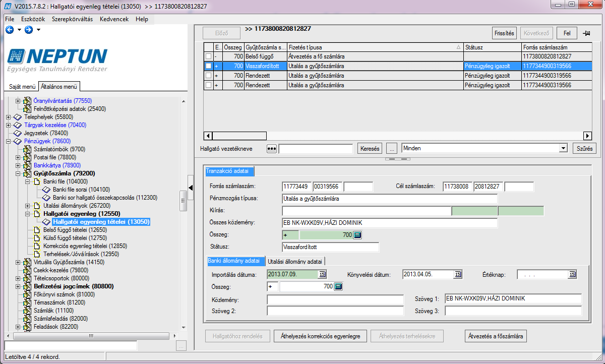Open the File menu
This screenshot has width=605, height=364.
coord(10,19)
